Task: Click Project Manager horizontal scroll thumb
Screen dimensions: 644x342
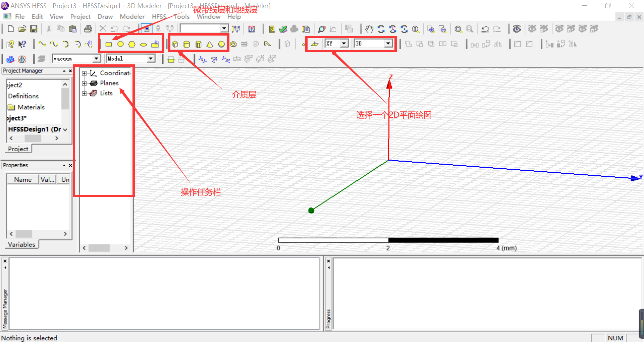Action: 33,138
